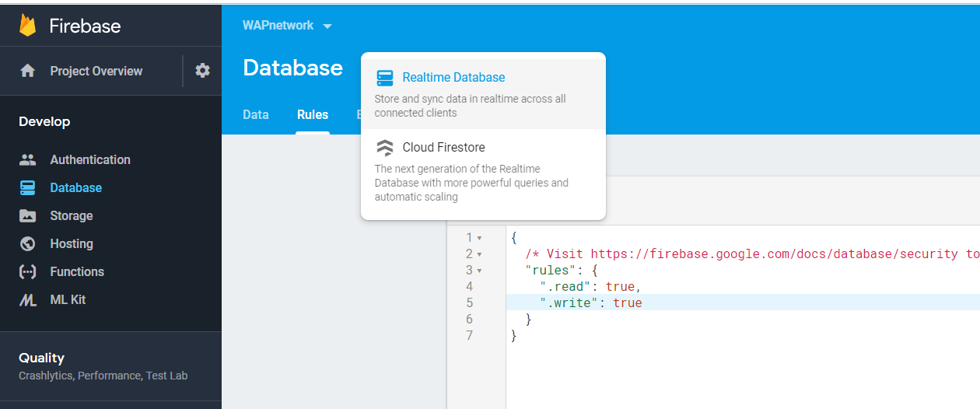980x409 pixels.
Task: Click the Project Overview home icon
Action: 28,71
